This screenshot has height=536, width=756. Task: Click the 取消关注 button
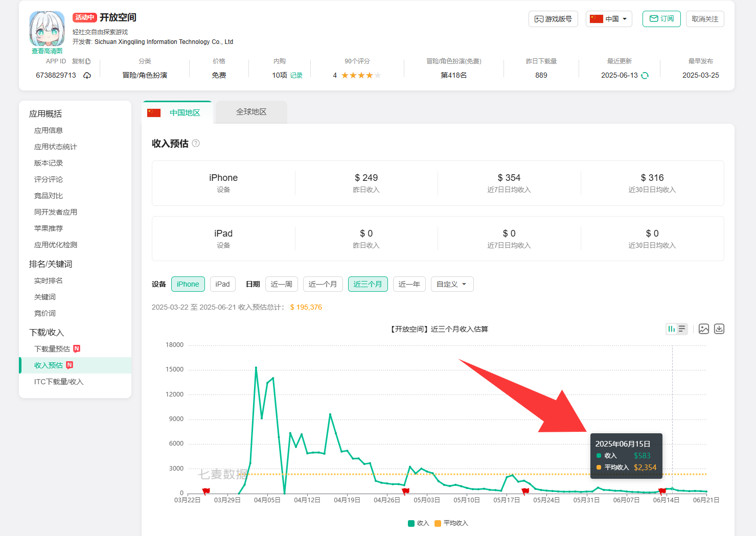click(705, 19)
